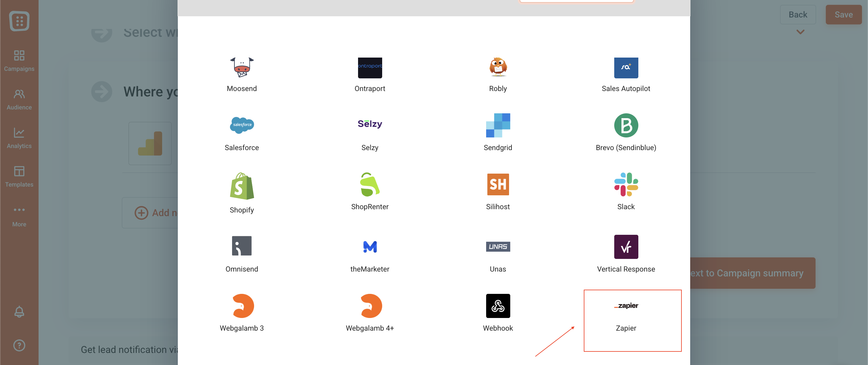Choose the Ontraport integration logo

pyautogui.click(x=370, y=68)
